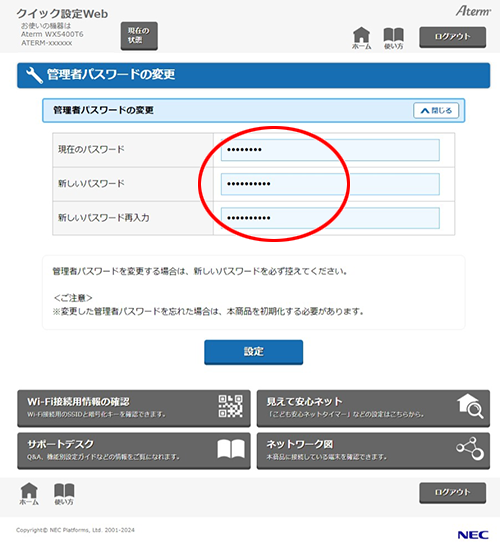The width and height of the screenshot is (500, 547).
Task: Click the クイック設定Web title
Action: [62, 14]
